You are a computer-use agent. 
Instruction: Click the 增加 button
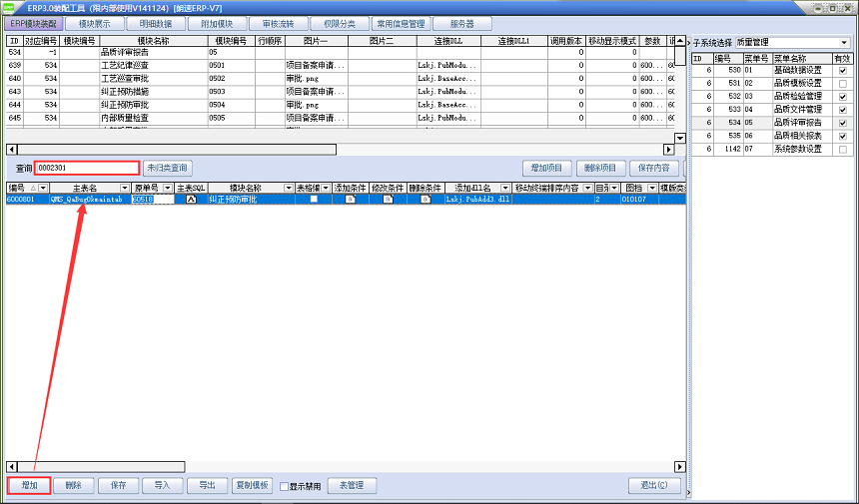point(29,486)
